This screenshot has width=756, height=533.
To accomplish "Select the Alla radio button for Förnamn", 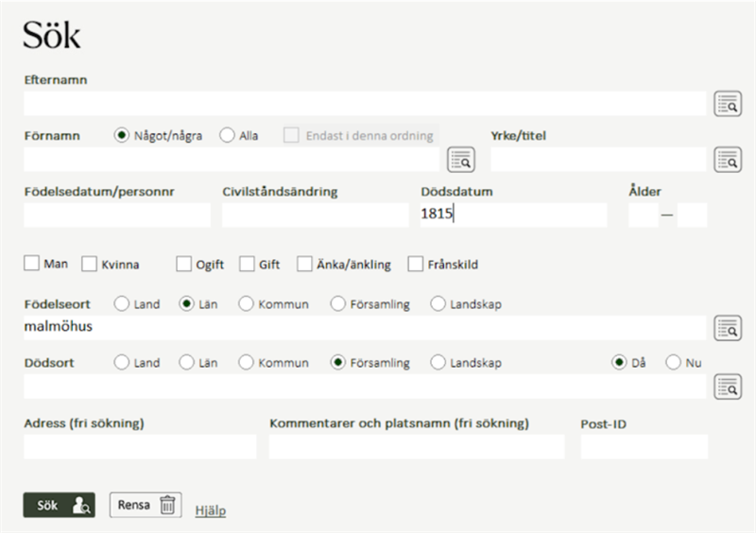I will click(227, 135).
